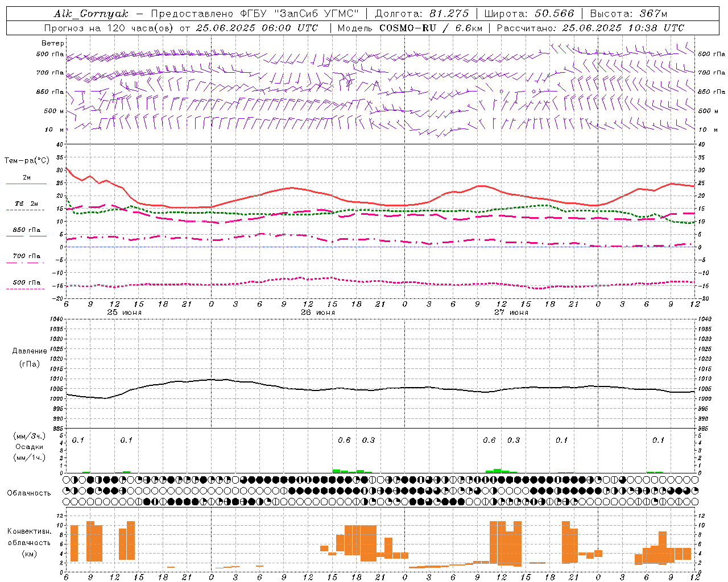
Task: Click the '(км)' unit under convective cloudiness
Action: [30, 554]
